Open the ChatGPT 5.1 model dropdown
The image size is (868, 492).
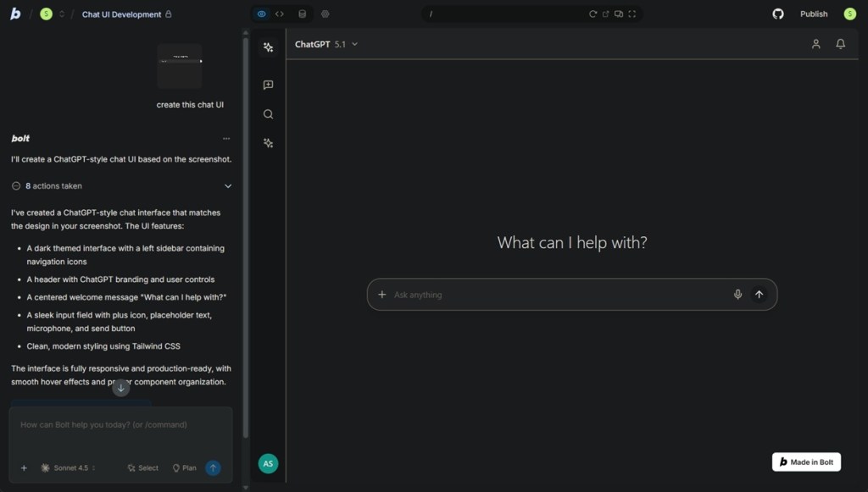354,44
